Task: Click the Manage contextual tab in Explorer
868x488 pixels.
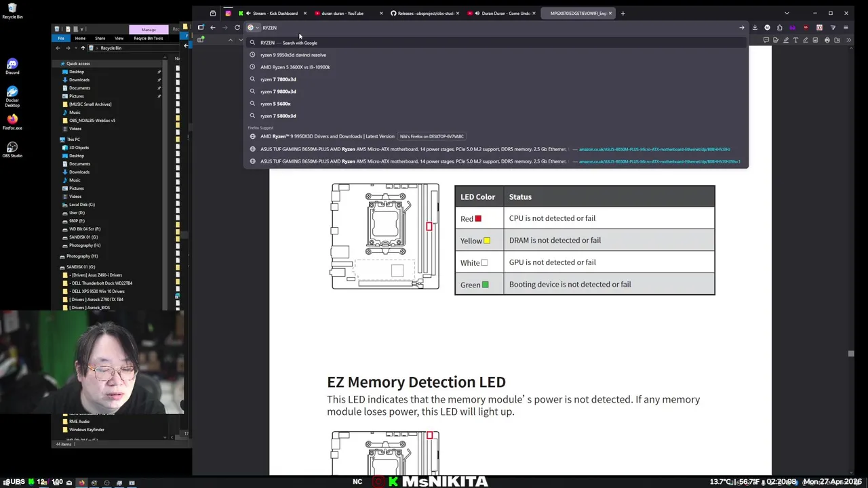Action: point(149,30)
